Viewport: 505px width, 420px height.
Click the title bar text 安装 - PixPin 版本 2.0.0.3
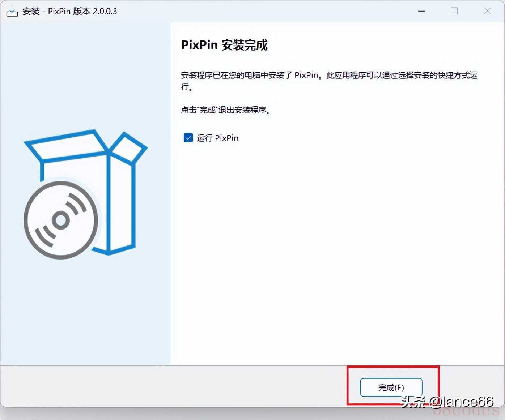[69, 11]
